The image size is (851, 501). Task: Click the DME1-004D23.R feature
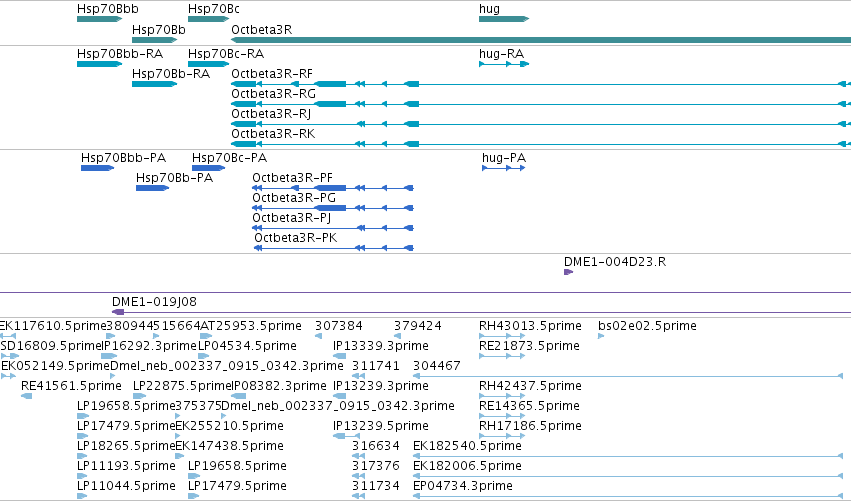(x=568, y=272)
